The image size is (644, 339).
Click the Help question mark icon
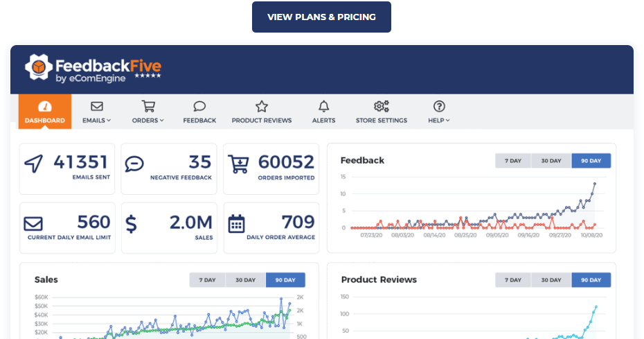[439, 106]
